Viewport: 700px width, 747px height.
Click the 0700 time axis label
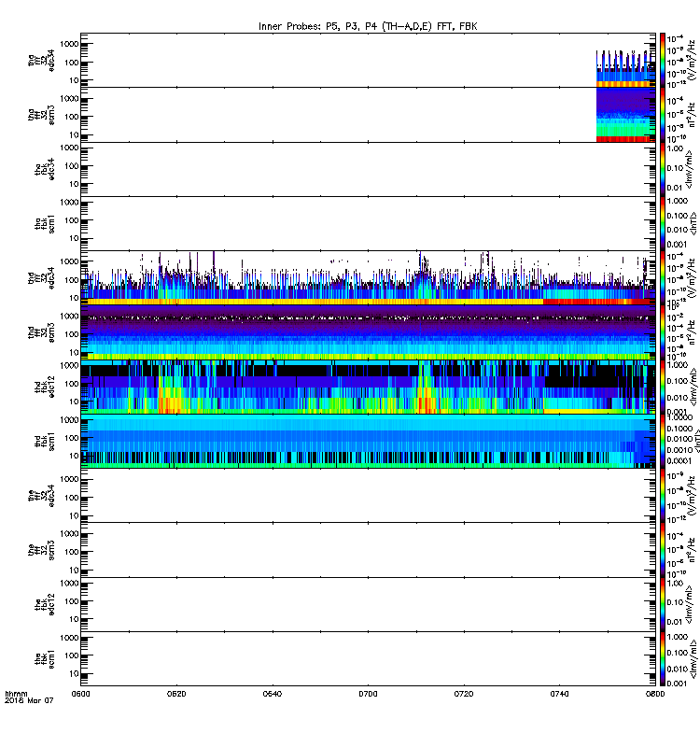click(x=368, y=694)
